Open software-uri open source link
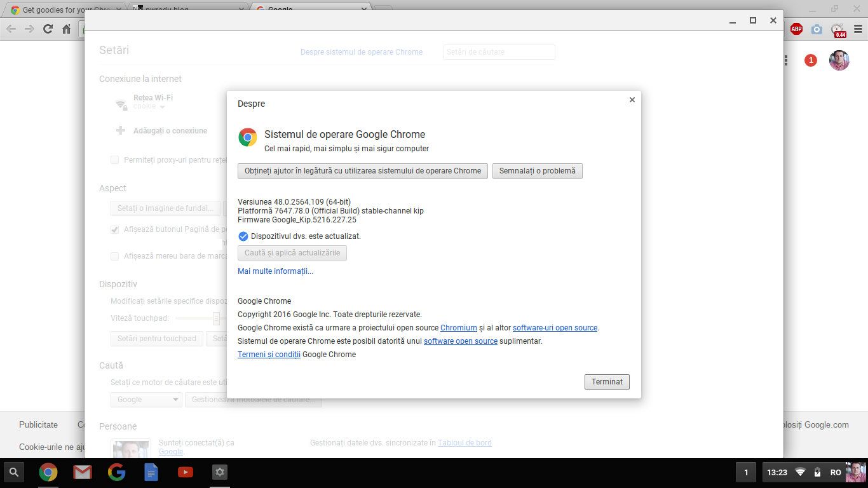868x488 pixels. point(555,328)
